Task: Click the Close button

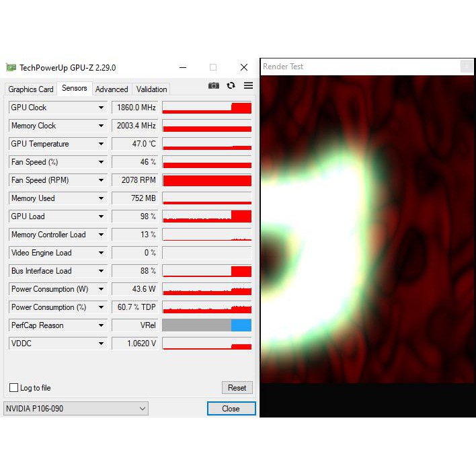Action: coord(231,408)
